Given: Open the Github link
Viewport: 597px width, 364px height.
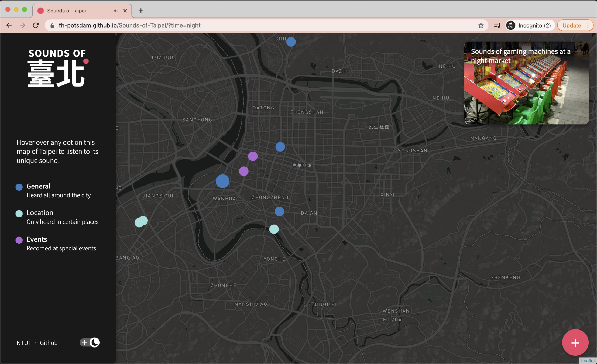Looking at the screenshot, I should coord(49,343).
